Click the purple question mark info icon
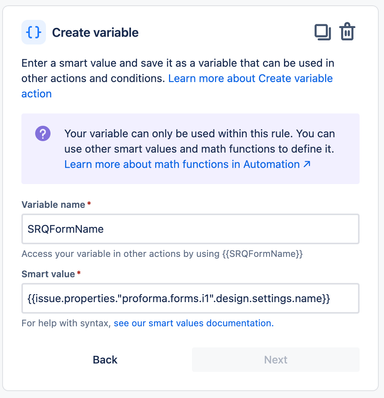 click(43, 134)
